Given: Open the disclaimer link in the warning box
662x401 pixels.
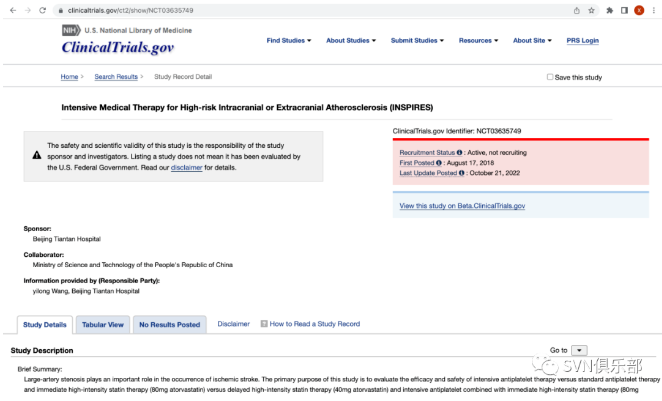Looking at the screenshot, I should click(187, 168).
